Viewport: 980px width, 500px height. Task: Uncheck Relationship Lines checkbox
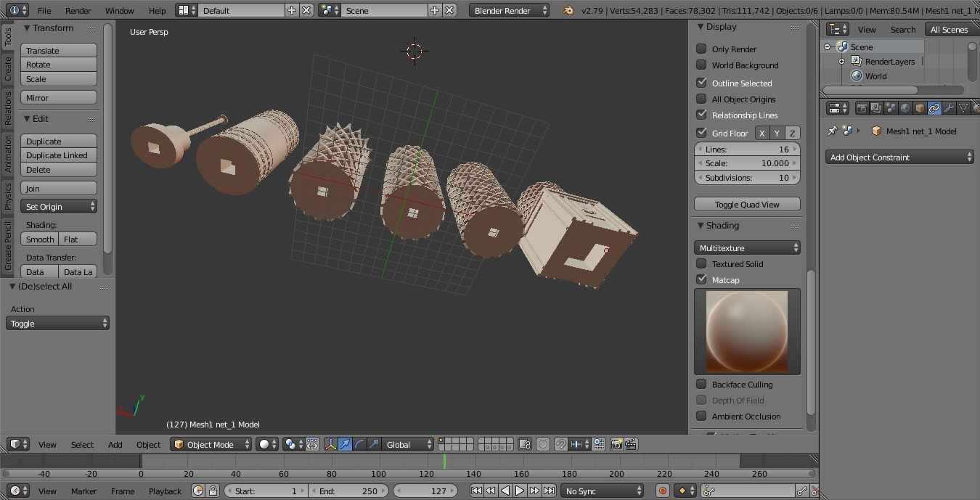point(701,115)
